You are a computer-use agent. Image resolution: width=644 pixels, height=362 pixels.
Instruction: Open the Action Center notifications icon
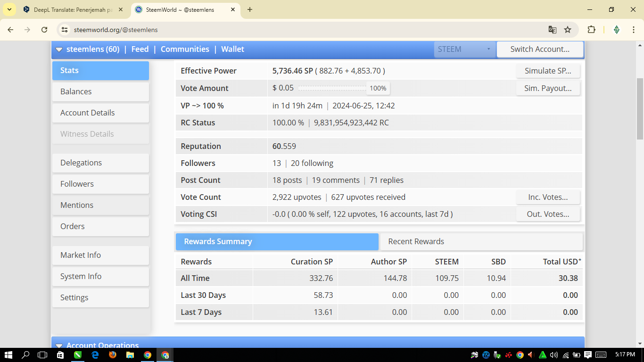(x=588, y=355)
